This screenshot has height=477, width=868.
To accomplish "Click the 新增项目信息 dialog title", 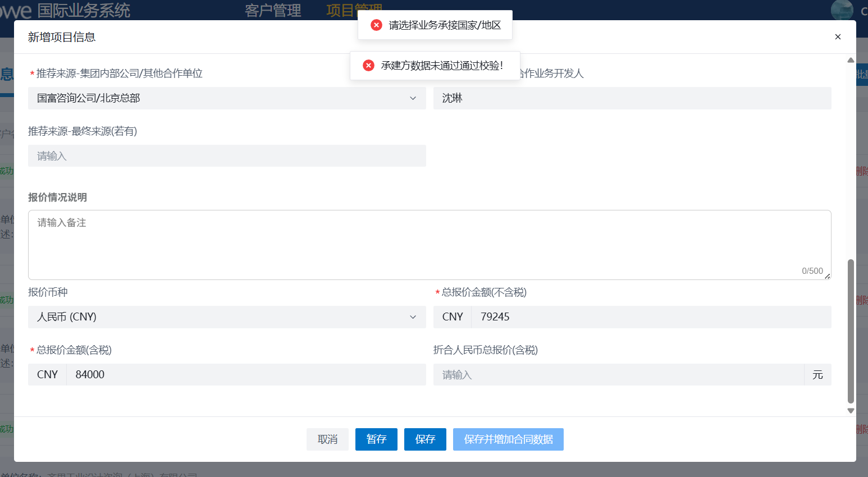I will point(62,37).
